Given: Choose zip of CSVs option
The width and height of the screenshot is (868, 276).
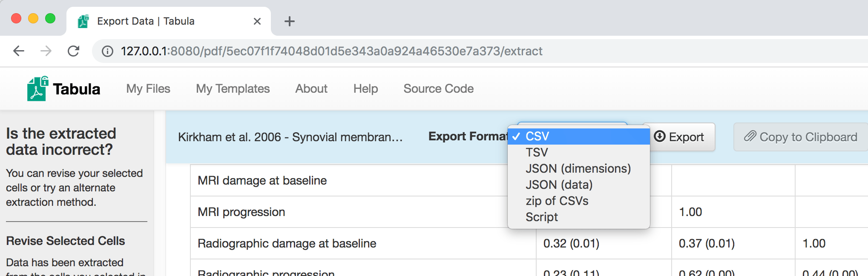Looking at the screenshot, I should click(x=557, y=201).
